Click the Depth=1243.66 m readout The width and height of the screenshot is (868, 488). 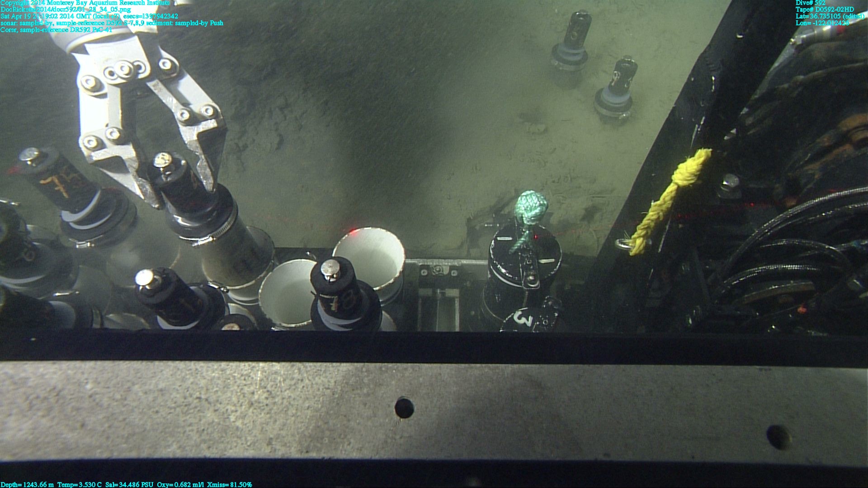[27, 484]
